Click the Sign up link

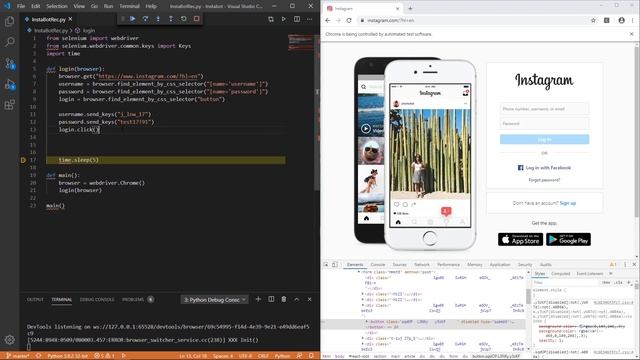coord(568,203)
